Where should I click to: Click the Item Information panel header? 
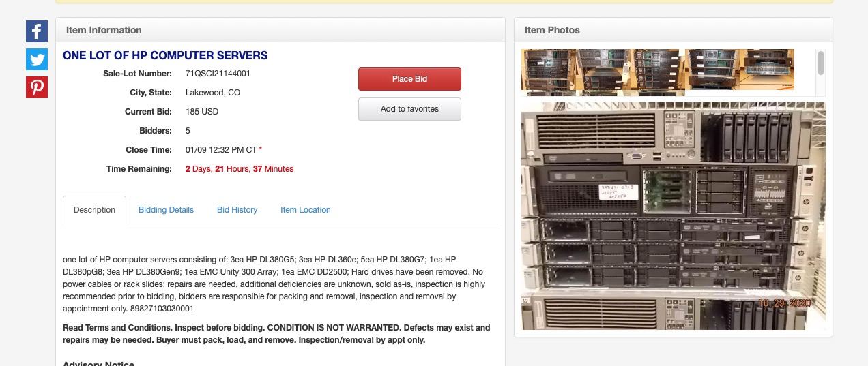[280, 30]
